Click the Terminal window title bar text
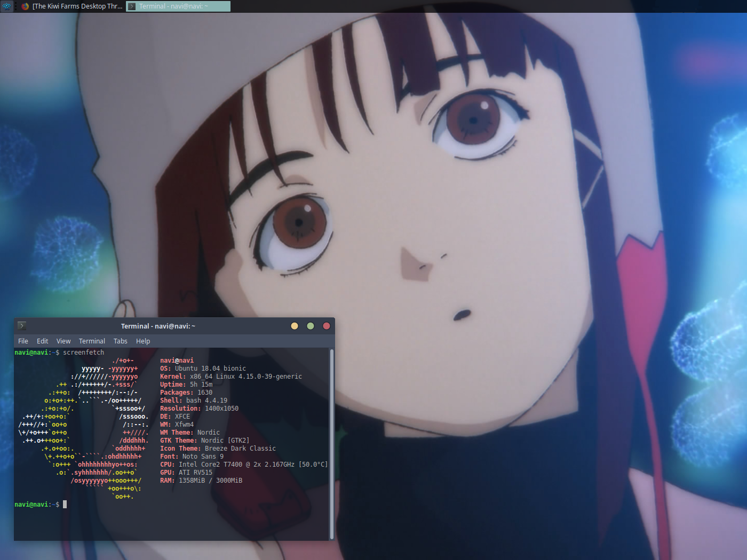 click(x=158, y=326)
